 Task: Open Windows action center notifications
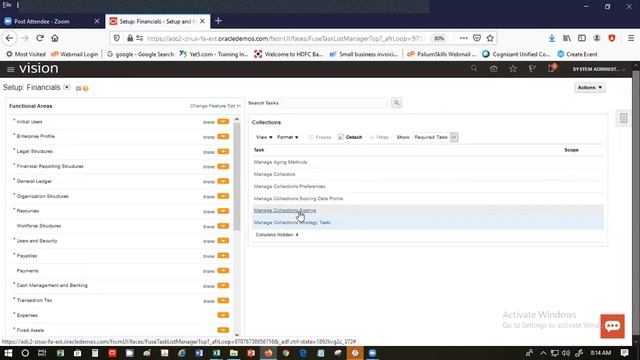624,353
